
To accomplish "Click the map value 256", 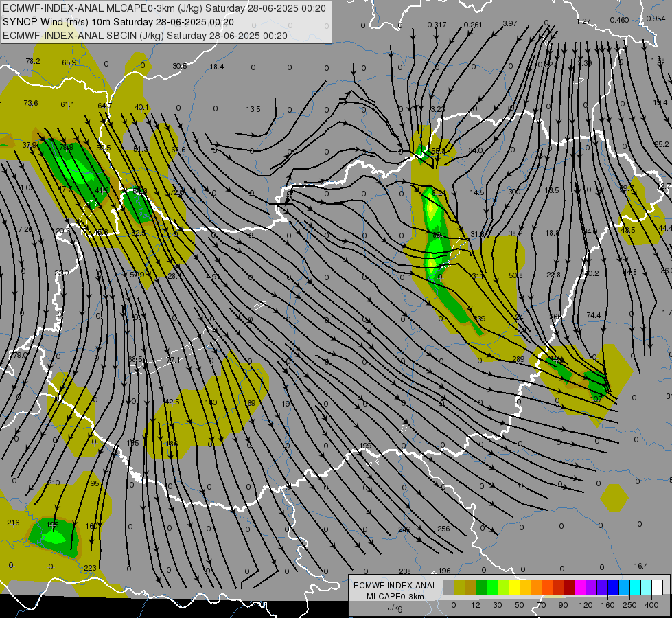I will [443, 529].
